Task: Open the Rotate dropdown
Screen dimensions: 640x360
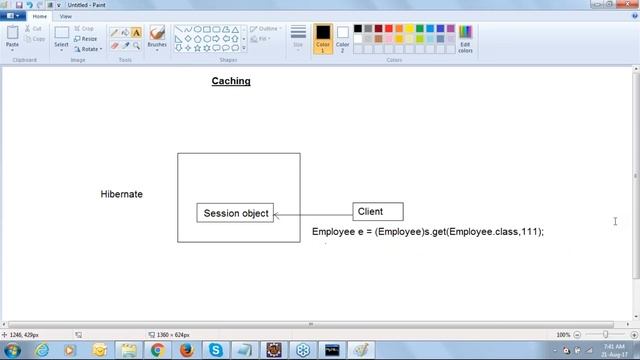Action: [88, 49]
